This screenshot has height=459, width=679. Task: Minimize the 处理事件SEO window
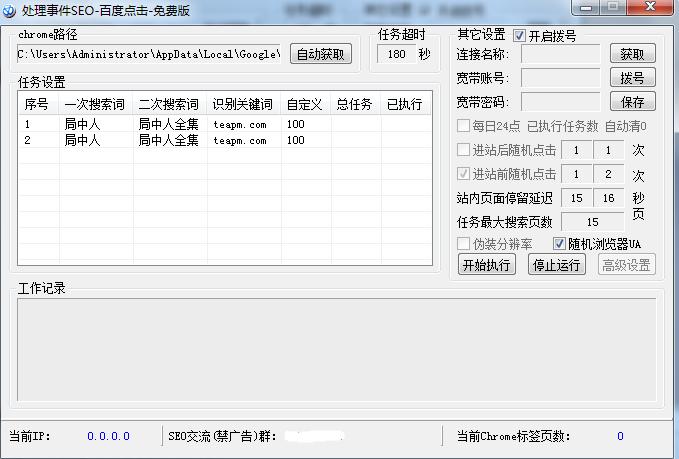(x=586, y=7)
